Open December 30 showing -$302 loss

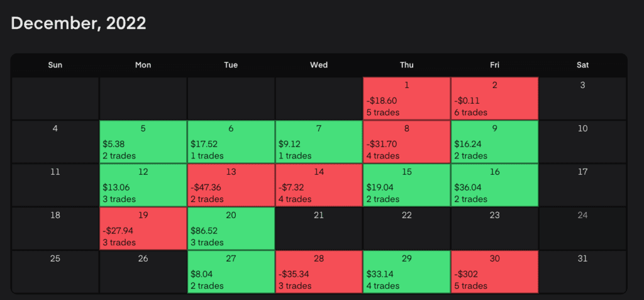point(494,272)
